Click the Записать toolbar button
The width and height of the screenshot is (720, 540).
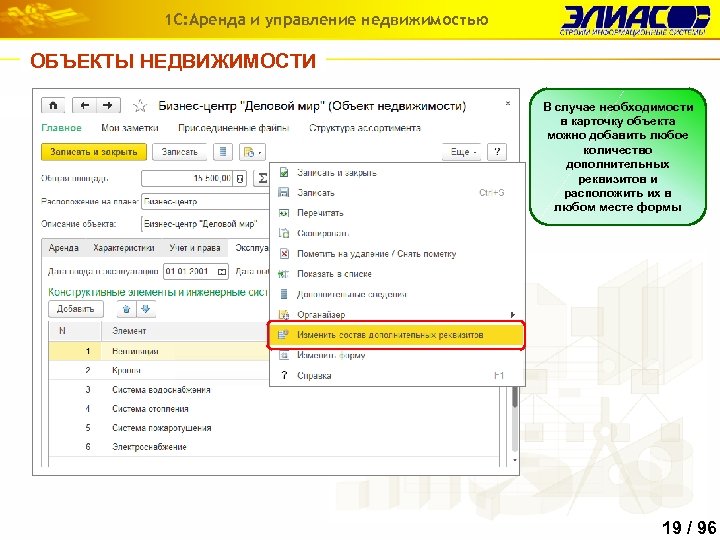(180, 152)
